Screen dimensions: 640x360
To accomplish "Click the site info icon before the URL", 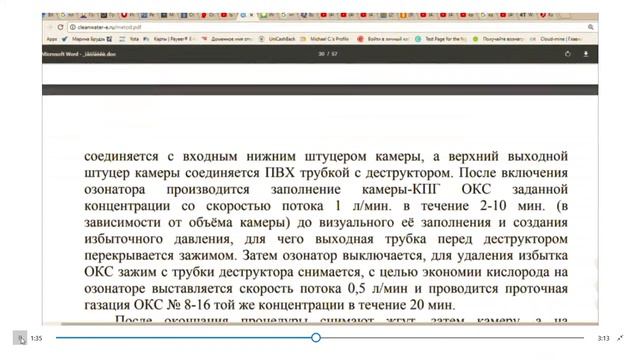I will point(72,27).
